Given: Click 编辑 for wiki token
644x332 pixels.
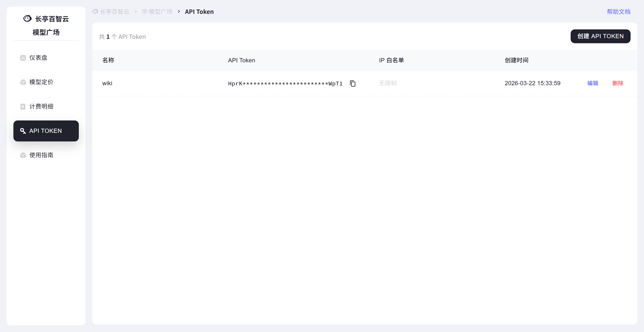Looking at the screenshot, I should [592, 83].
